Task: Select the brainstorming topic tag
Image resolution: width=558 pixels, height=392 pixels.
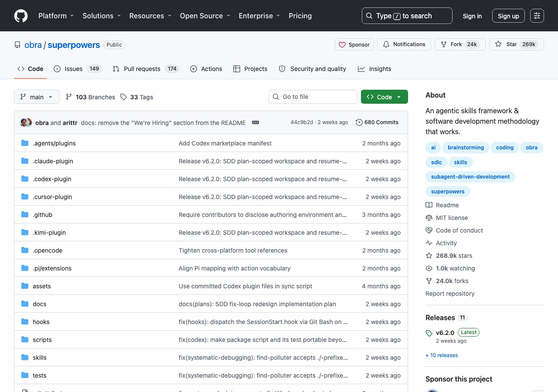Action: tap(466, 148)
